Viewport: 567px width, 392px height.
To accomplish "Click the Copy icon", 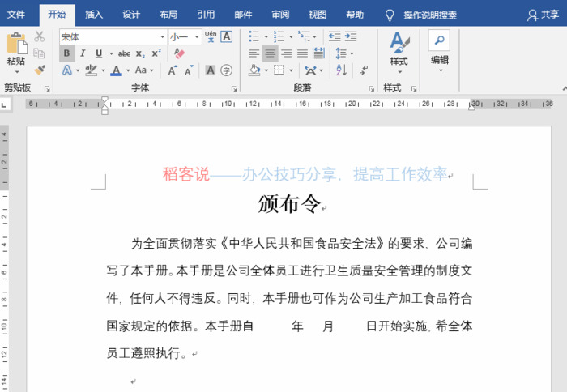I will (39, 53).
